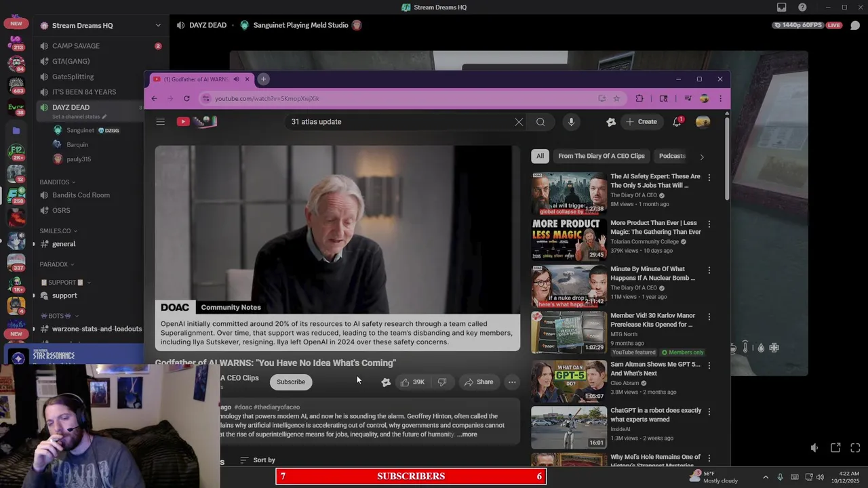Expand the Stream Dreams HQ server menu
Viewport: 868px width, 488px height.
pos(158,26)
